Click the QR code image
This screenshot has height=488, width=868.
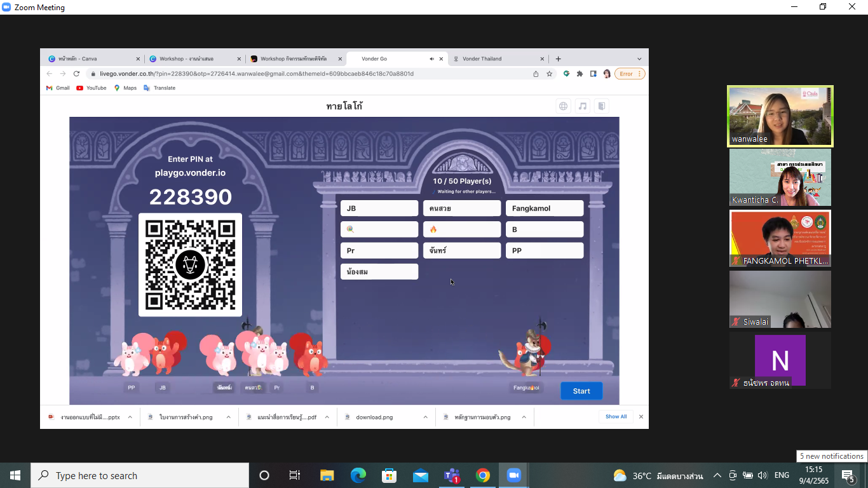[x=190, y=264]
